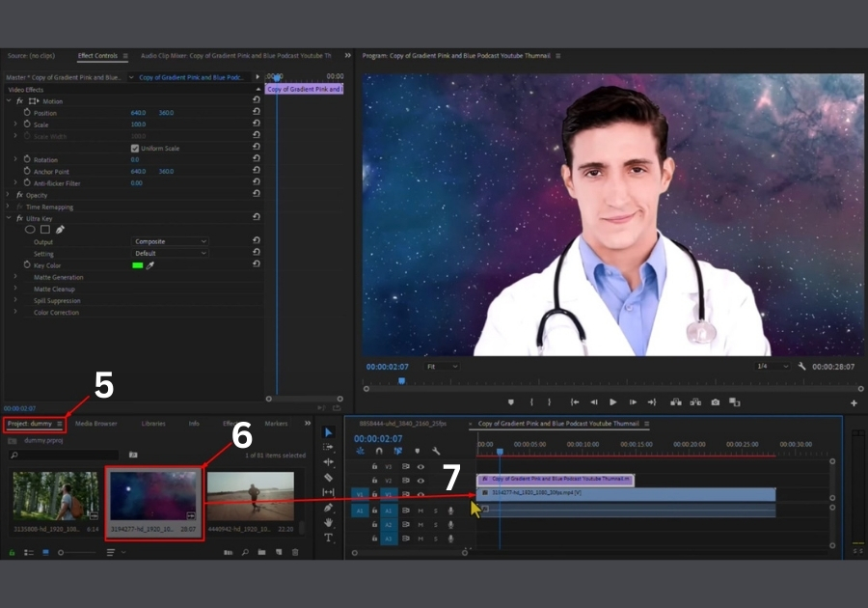Select the Hand tool

[328, 523]
